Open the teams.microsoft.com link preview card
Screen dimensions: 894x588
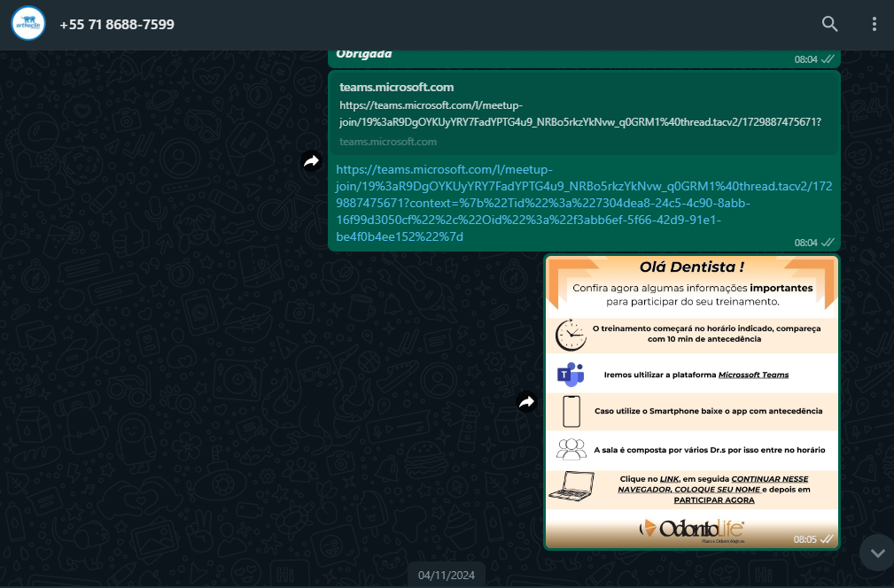pyautogui.click(x=584, y=113)
